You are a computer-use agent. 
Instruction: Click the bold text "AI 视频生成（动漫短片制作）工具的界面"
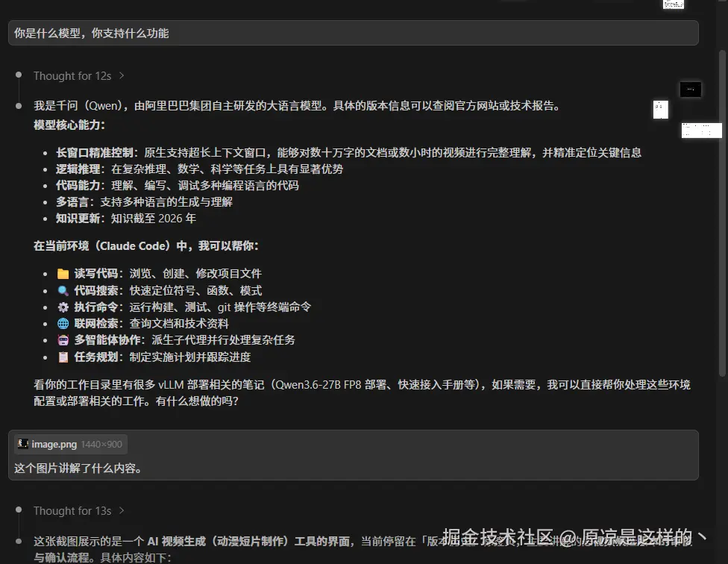coord(248,542)
